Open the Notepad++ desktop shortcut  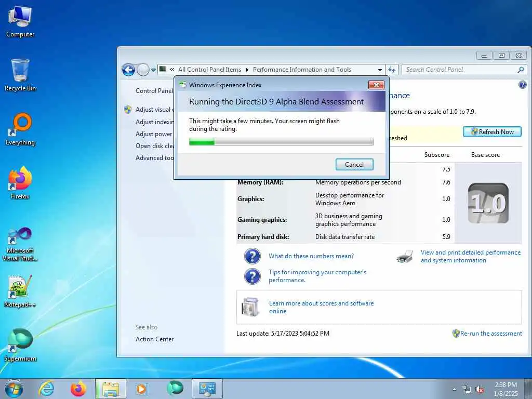coord(20,291)
